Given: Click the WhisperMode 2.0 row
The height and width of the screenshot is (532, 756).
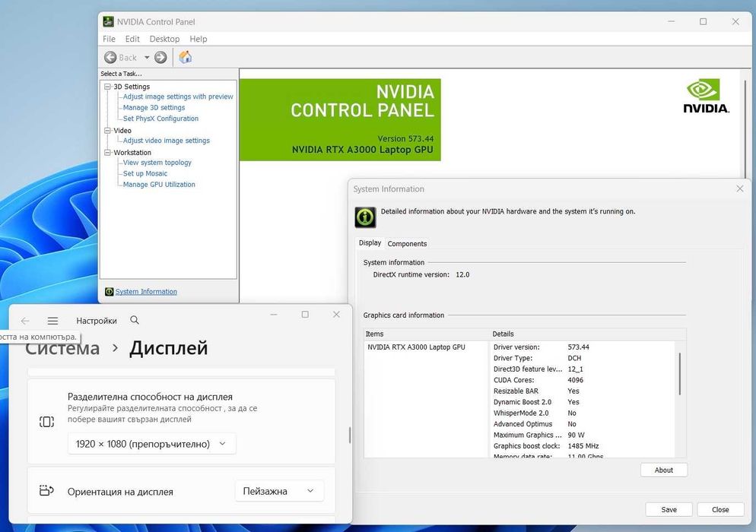Looking at the screenshot, I should pyautogui.click(x=582, y=413).
